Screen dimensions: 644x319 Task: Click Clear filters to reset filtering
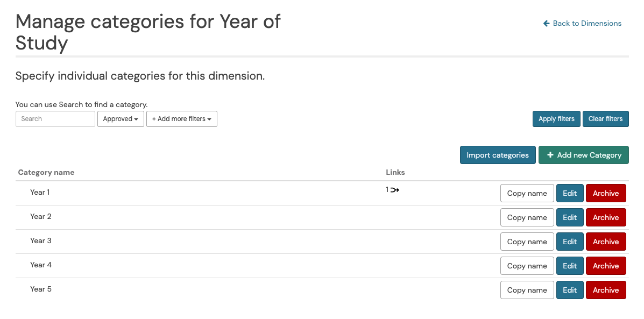[605, 118]
